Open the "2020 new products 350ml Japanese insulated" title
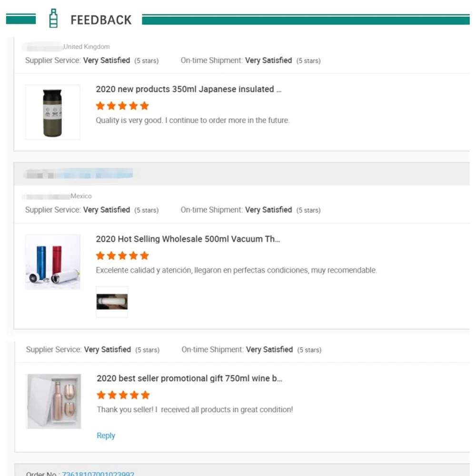Screen dimensions: 476x476 tap(188, 89)
